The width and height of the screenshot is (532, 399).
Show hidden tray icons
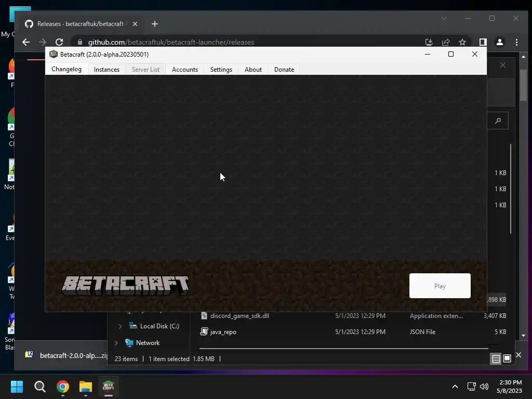pyautogui.click(x=455, y=387)
